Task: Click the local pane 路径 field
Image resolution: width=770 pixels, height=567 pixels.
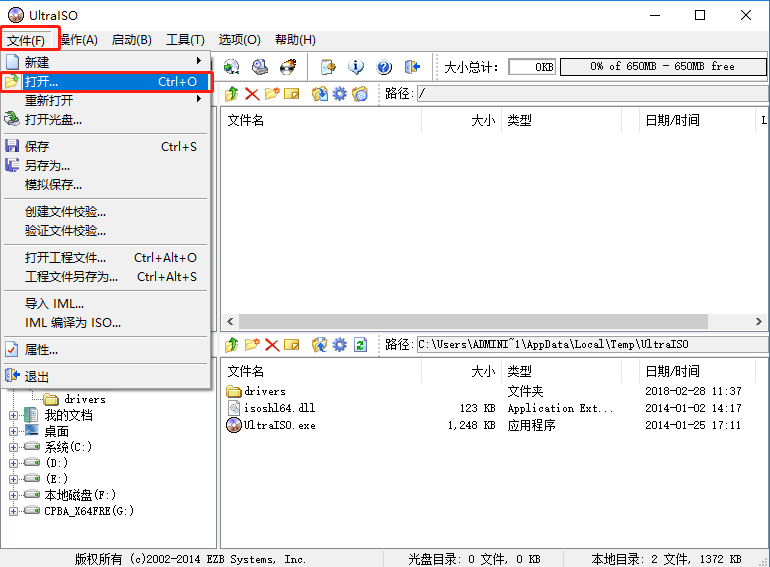Action: [x=593, y=345]
